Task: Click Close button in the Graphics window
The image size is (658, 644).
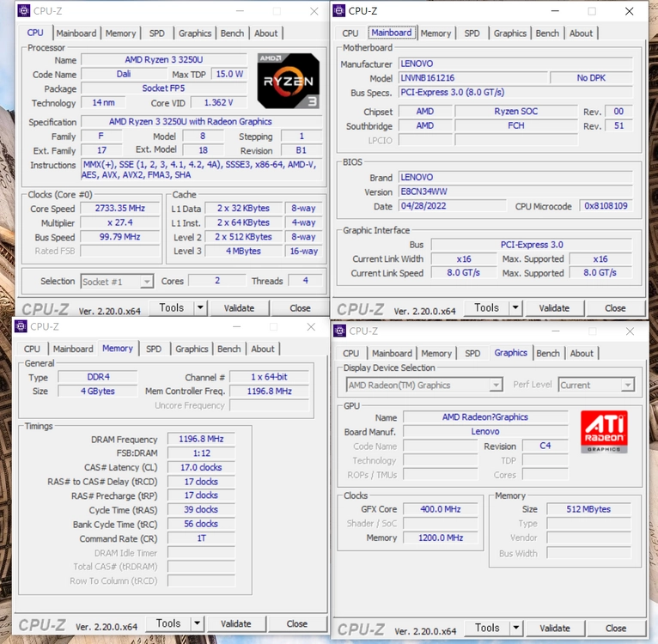Action: click(616, 628)
